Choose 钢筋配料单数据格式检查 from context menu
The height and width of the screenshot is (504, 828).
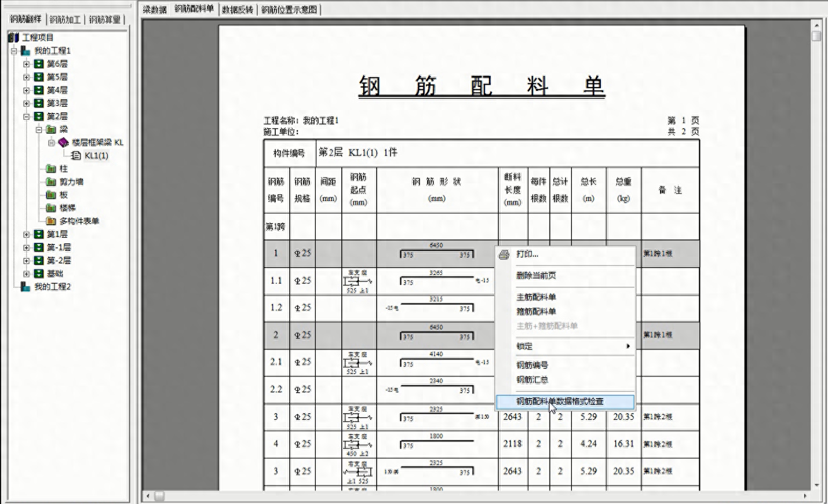560,401
